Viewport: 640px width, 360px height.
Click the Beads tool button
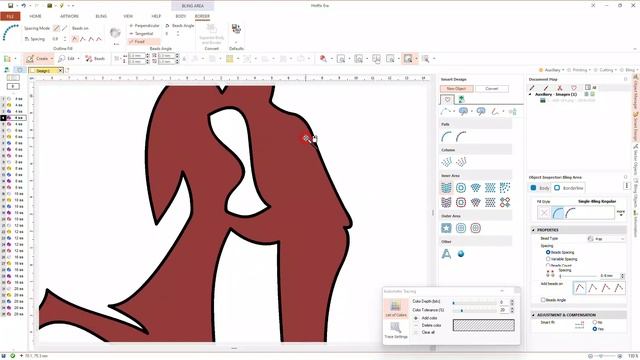pyautogui.click(x=95, y=59)
